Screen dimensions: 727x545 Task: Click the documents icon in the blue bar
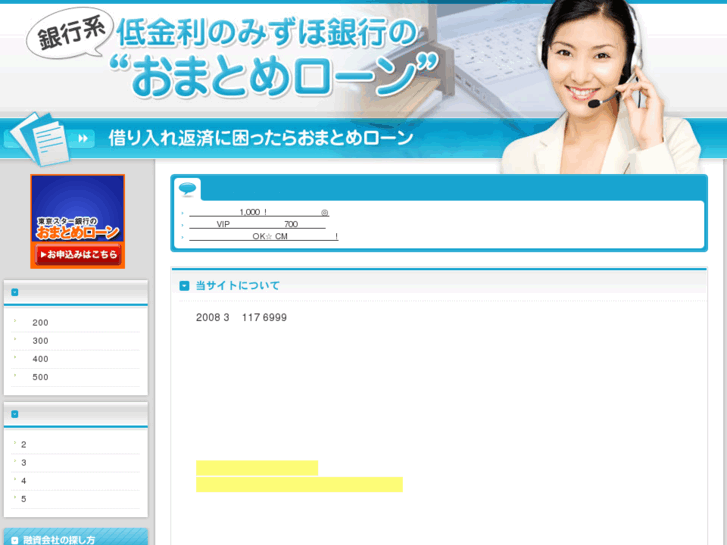click(41, 139)
